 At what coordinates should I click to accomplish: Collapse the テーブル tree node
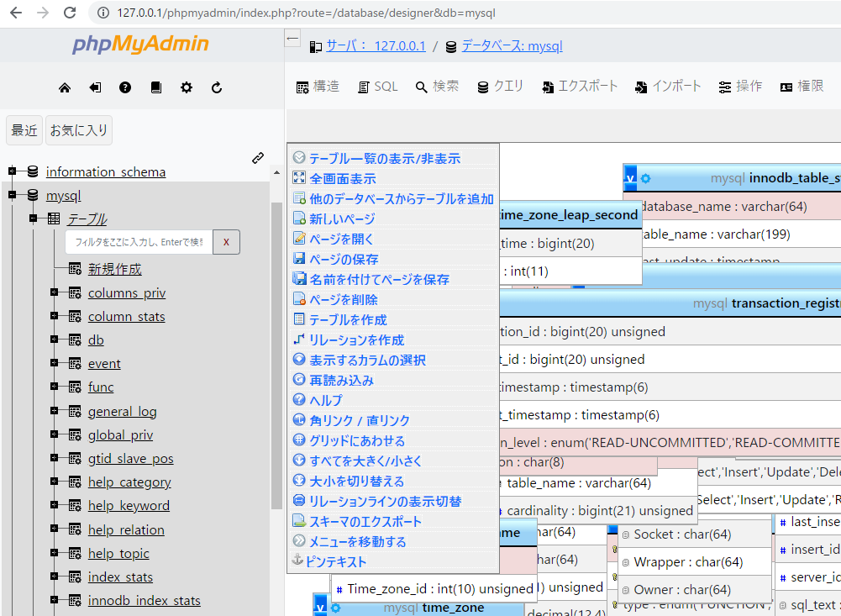[34, 218]
